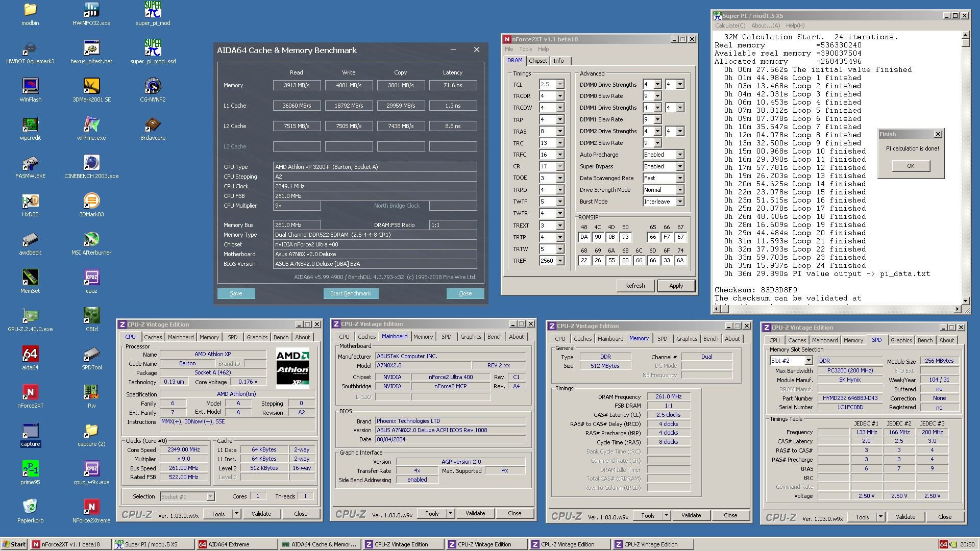
Task: Click Save in AIDA64 benchmark window
Action: pos(236,293)
